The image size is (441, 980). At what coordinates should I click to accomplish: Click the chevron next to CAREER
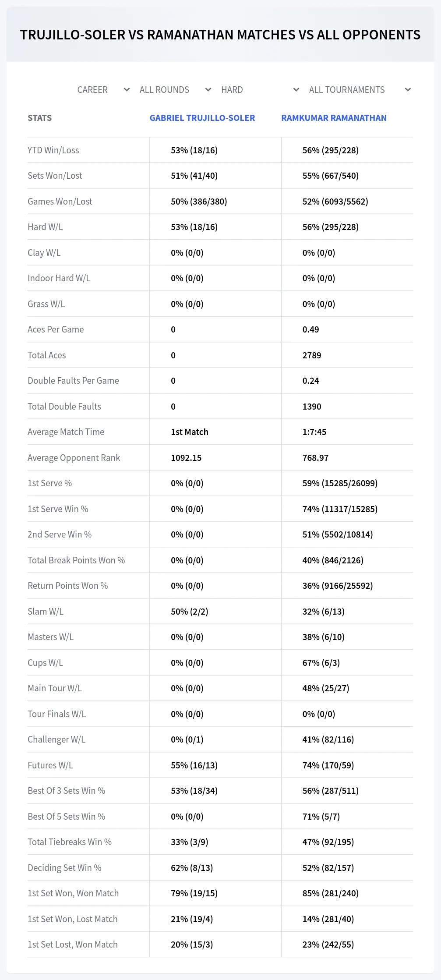click(127, 90)
